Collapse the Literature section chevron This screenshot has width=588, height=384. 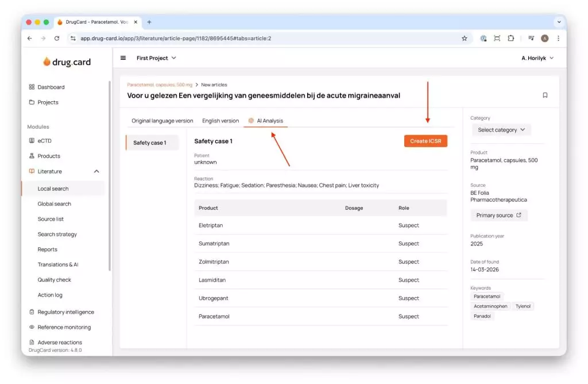click(96, 171)
